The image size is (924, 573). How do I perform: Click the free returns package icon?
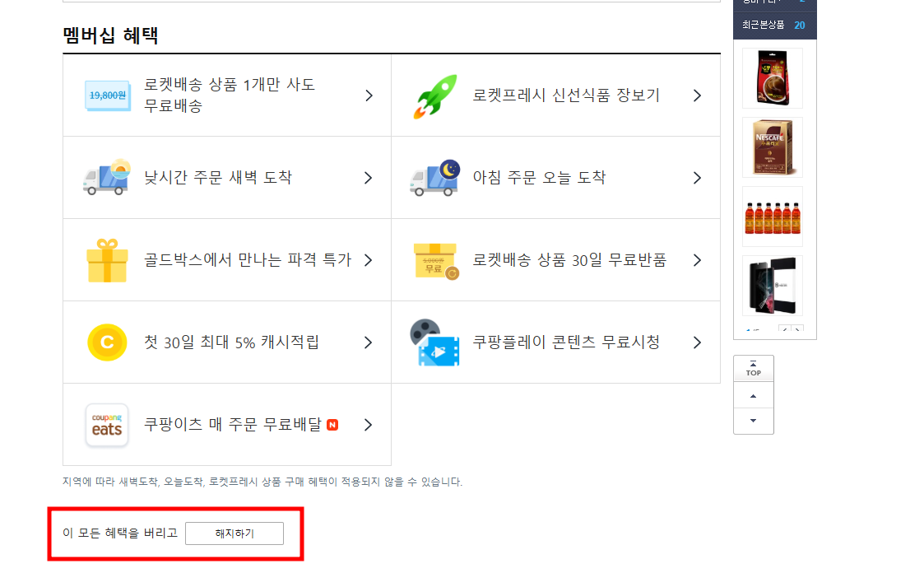click(x=435, y=260)
